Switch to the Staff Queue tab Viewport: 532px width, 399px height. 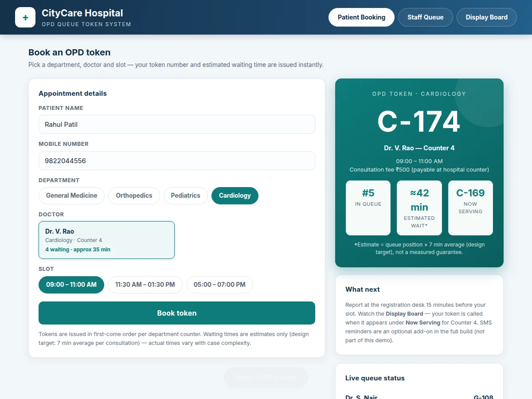(x=426, y=17)
